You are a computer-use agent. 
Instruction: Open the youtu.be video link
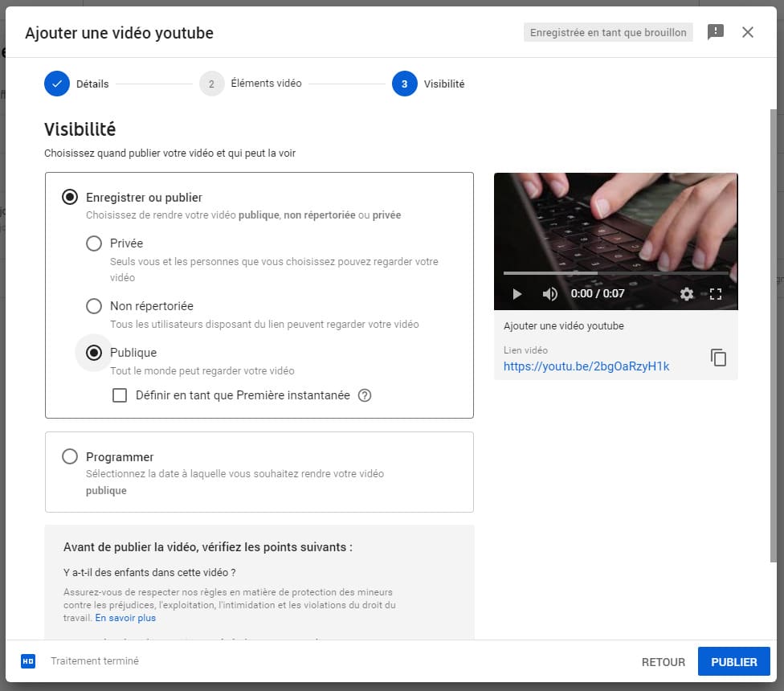coord(586,366)
